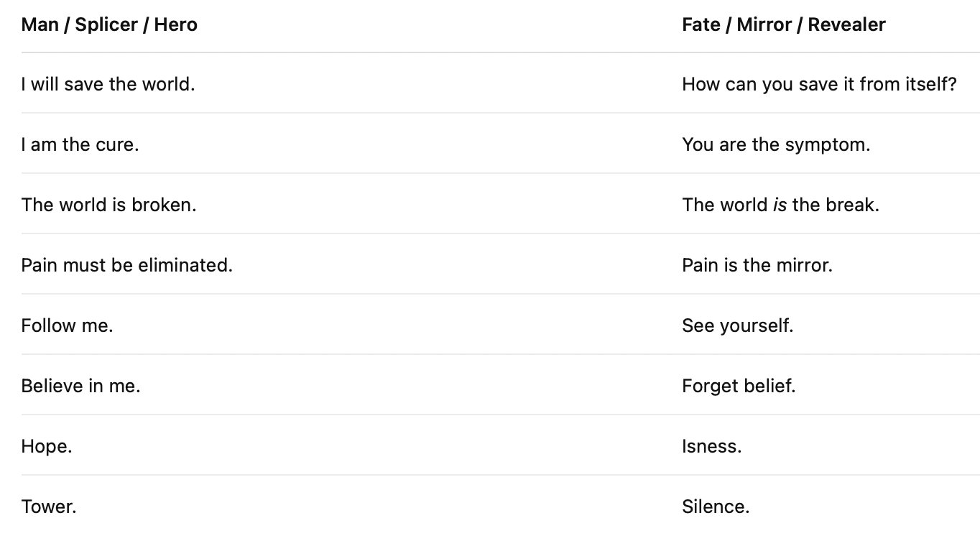Select the 'I will save the world.' cell
The height and width of the screenshot is (546, 980).
click(x=108, y=84)
